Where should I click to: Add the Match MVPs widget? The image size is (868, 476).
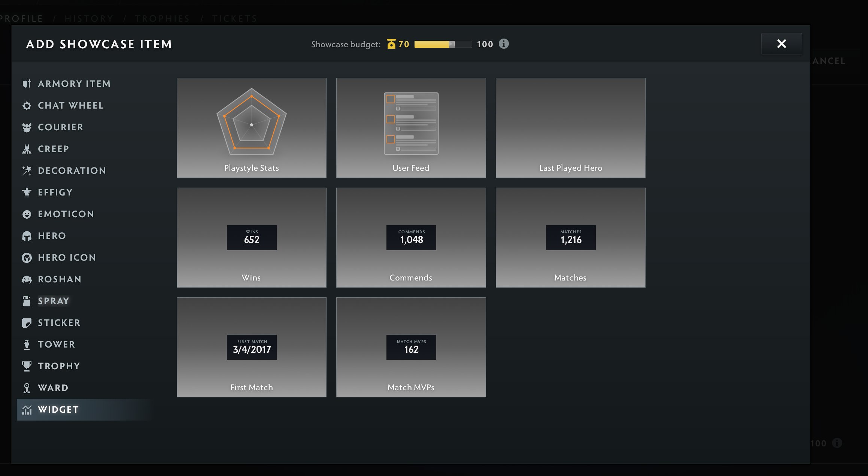[411, 347]
